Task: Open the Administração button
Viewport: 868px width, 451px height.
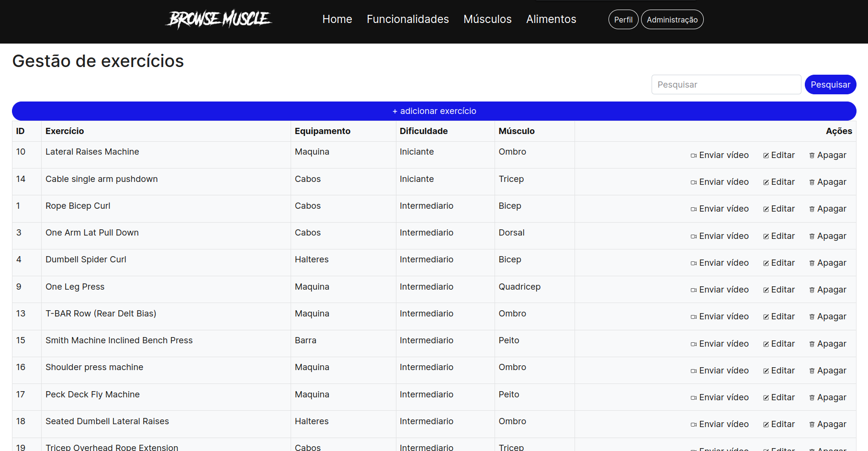Action: (x=672, y=20)
